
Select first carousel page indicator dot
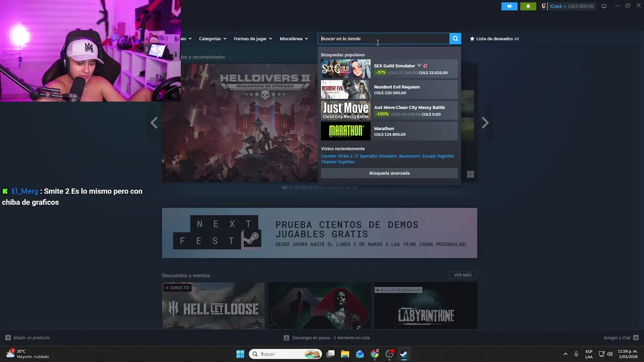(285, 188)
